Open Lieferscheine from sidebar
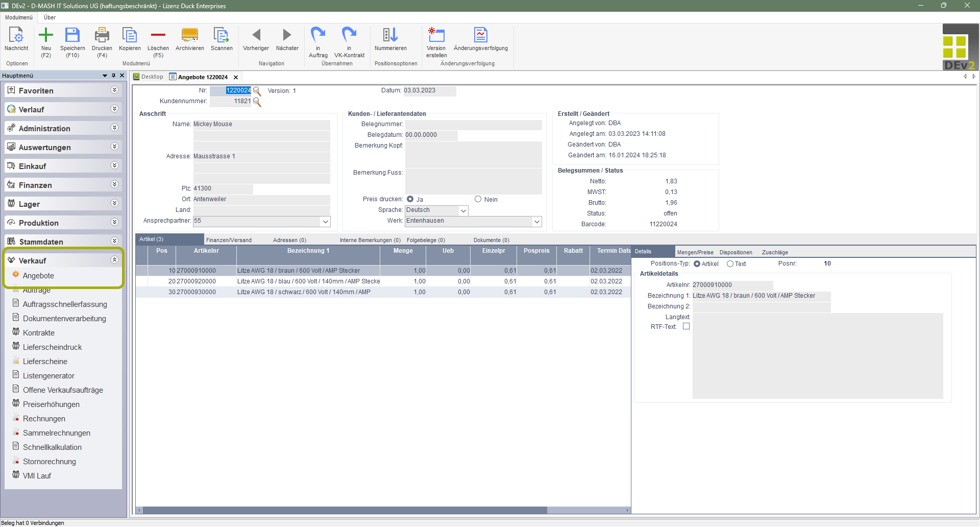The height and width of the screenshot is (527, 980). click(45, 362)
